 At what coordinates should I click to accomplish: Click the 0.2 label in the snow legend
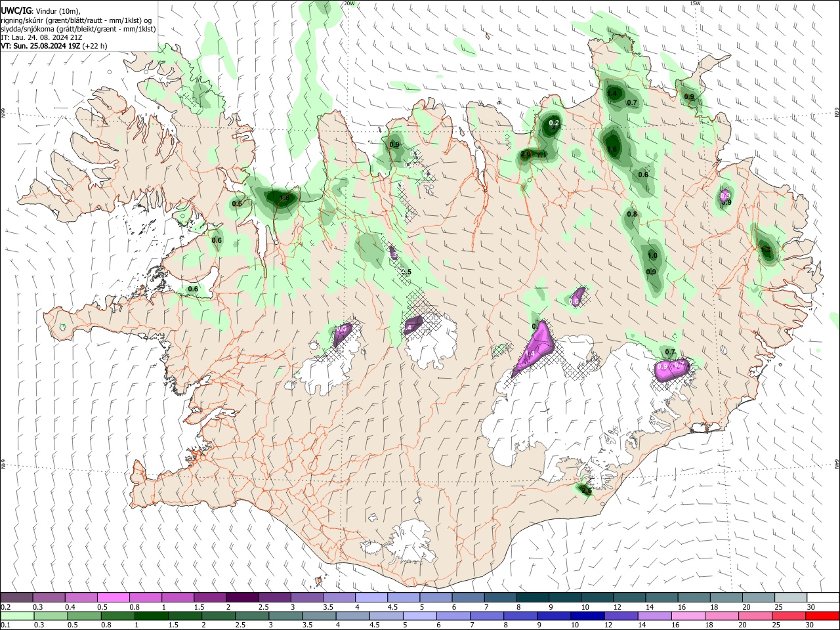pyautogui.click(x=5, y=606)
